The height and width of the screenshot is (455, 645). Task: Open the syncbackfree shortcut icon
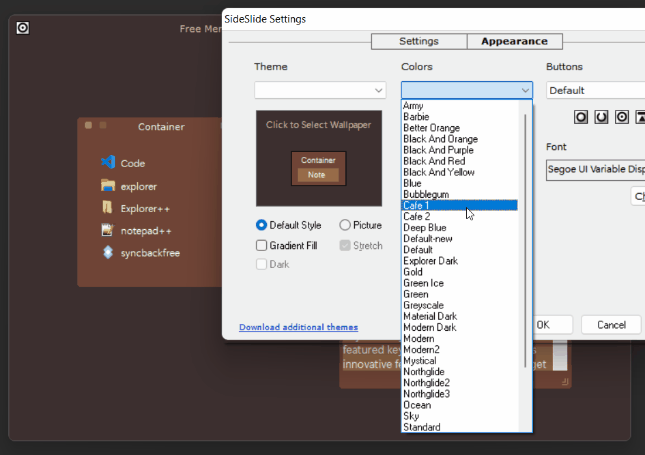click(x=108, y=253)
